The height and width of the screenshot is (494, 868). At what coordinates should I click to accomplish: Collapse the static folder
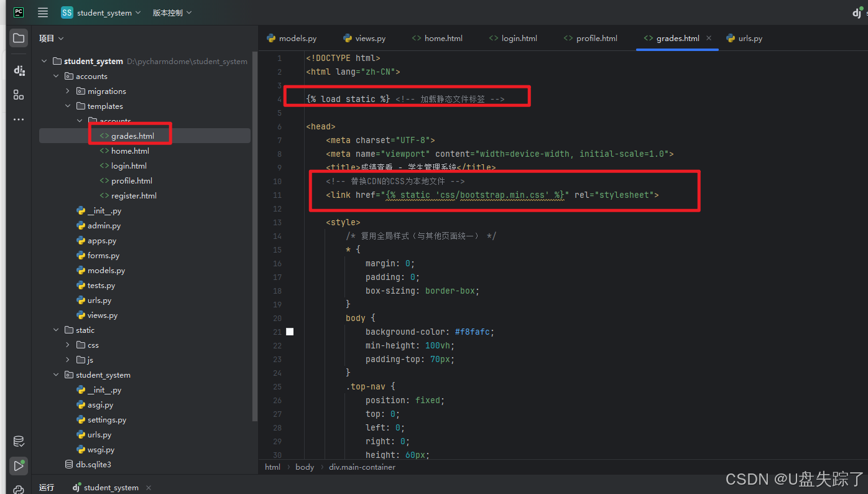tap(56, 330)
